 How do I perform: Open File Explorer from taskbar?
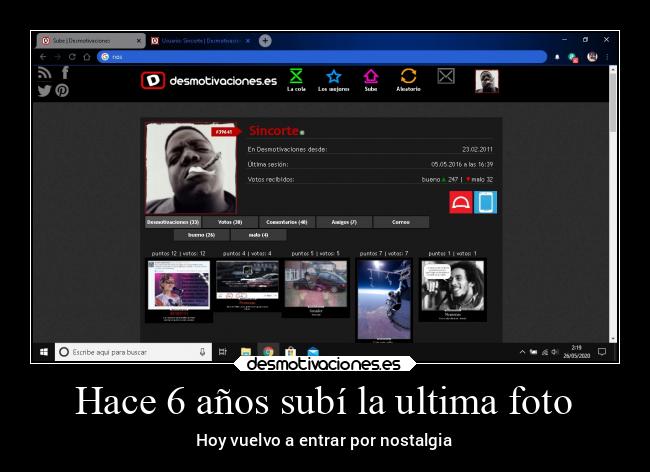pyautogui.click(x=246, y=352)
